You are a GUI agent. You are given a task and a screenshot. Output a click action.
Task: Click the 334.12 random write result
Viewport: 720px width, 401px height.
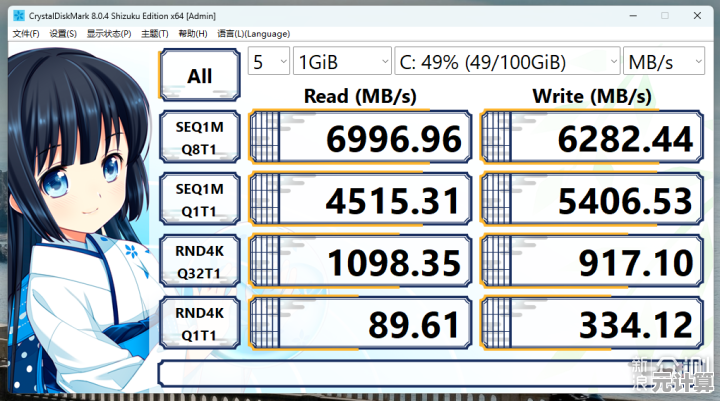point(592,323)
